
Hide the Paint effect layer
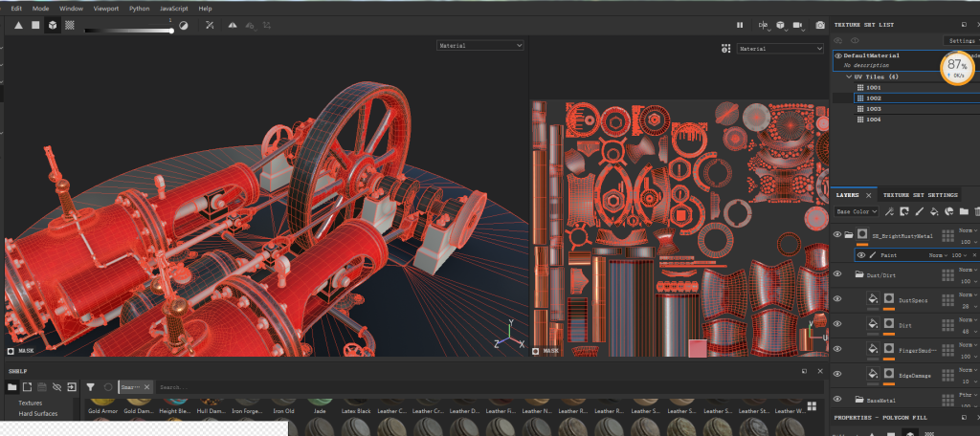pyautogui.click(x=861, y=255)
